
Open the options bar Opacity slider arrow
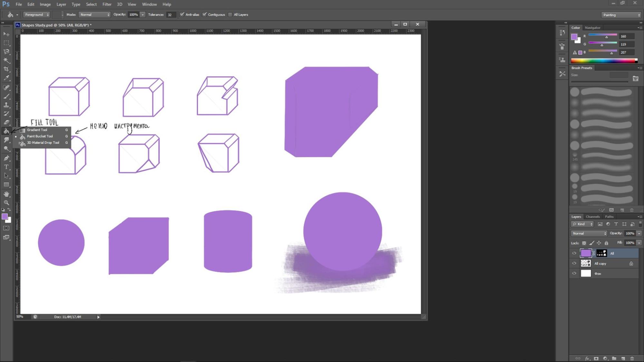pyautogui.click(x=142, y=14)
